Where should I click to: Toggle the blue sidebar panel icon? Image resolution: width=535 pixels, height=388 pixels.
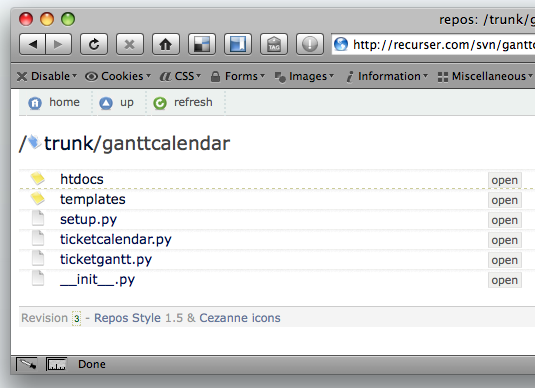pos(238,44)
